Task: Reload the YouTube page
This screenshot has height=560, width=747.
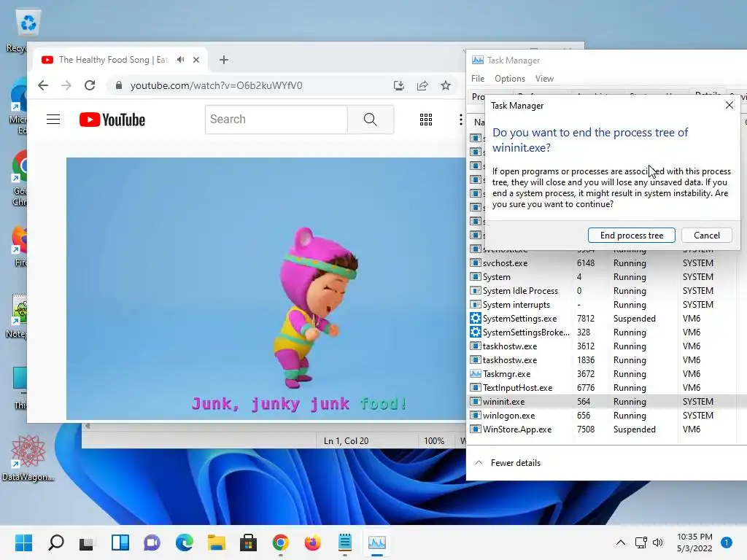Action: (x=90, y=85)
